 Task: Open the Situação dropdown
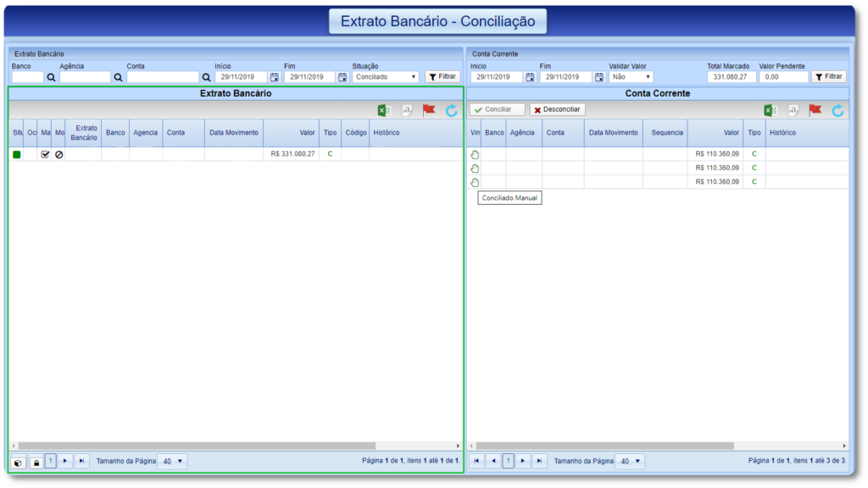(387, 77)
